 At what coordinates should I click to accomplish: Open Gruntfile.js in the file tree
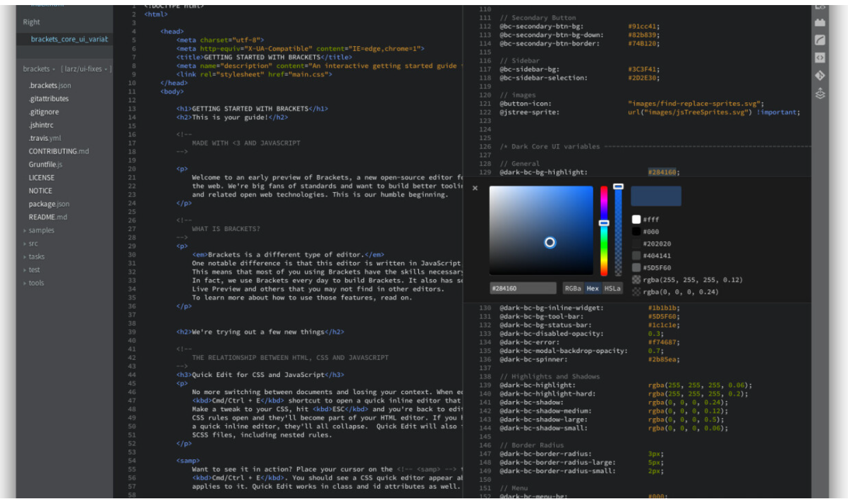click(45, 164)
